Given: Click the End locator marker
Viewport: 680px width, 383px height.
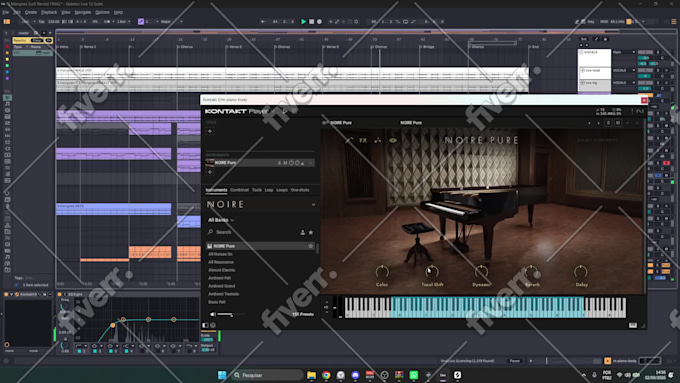Looking at the screenshot, I should pyautogui.click(x=535, y=46).
